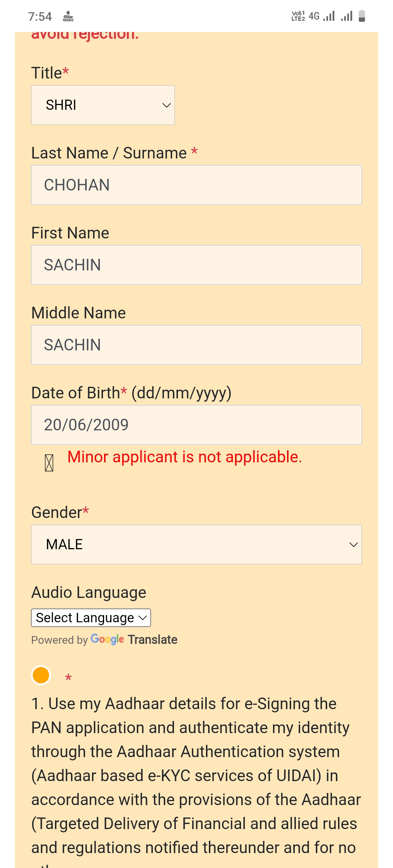This screenshot has width=393, height=868.
Task: Select the Middle Name input field
Action: click(x=196, y=345)
